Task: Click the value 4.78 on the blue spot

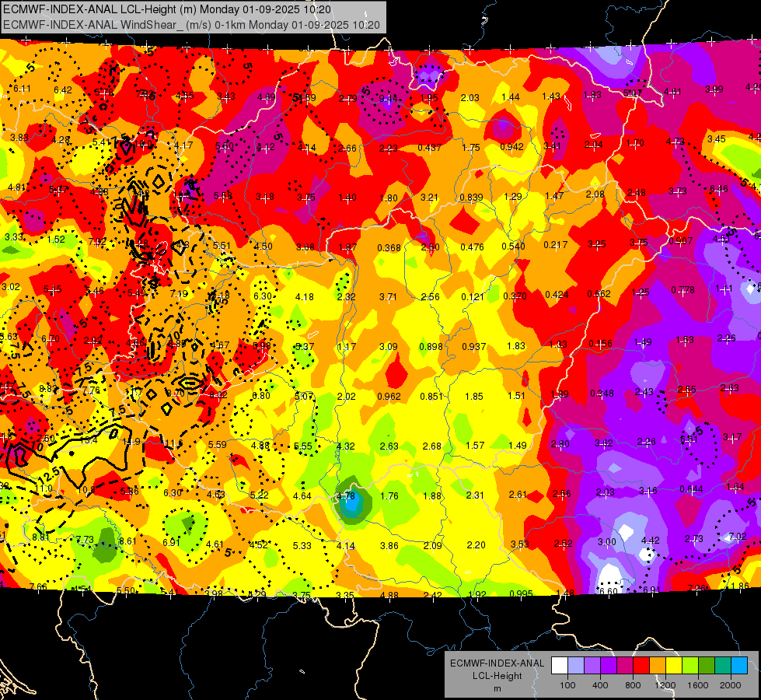Action: pyautogui.click(x=346, y=496)
